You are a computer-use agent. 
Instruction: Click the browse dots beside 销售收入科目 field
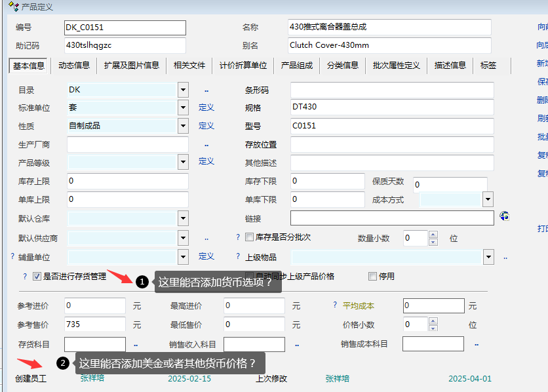[297, 344]
